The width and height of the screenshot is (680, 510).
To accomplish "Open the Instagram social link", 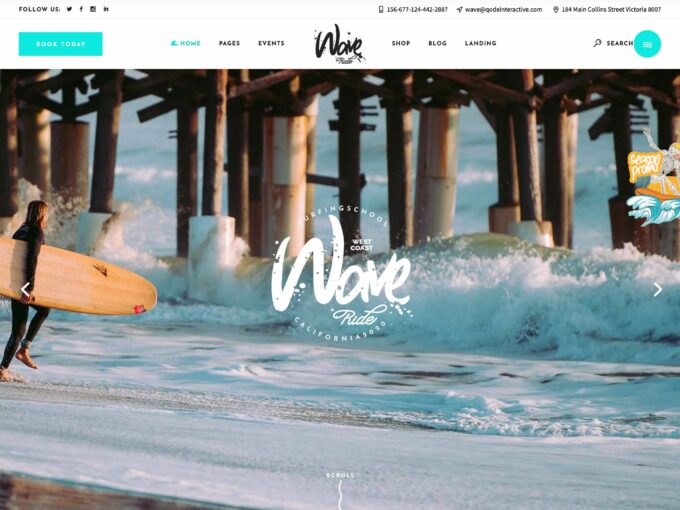I will click(x=93, y=9).
